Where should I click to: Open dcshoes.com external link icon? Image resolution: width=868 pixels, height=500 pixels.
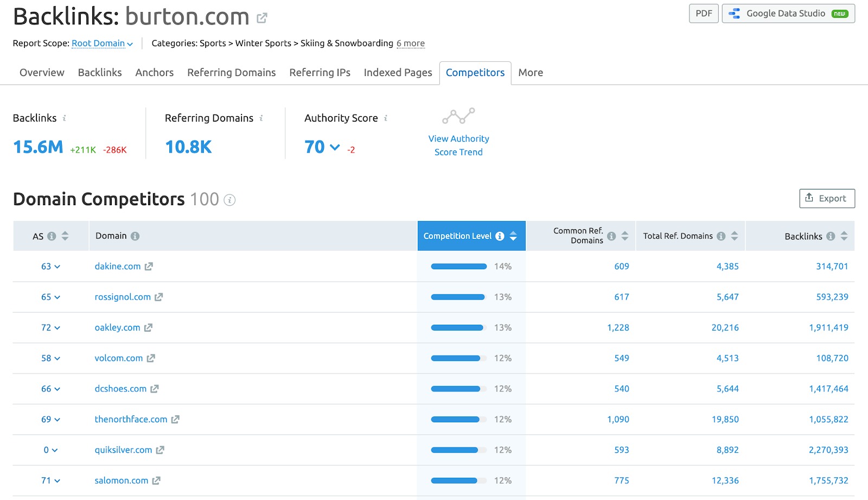(155, 389)
